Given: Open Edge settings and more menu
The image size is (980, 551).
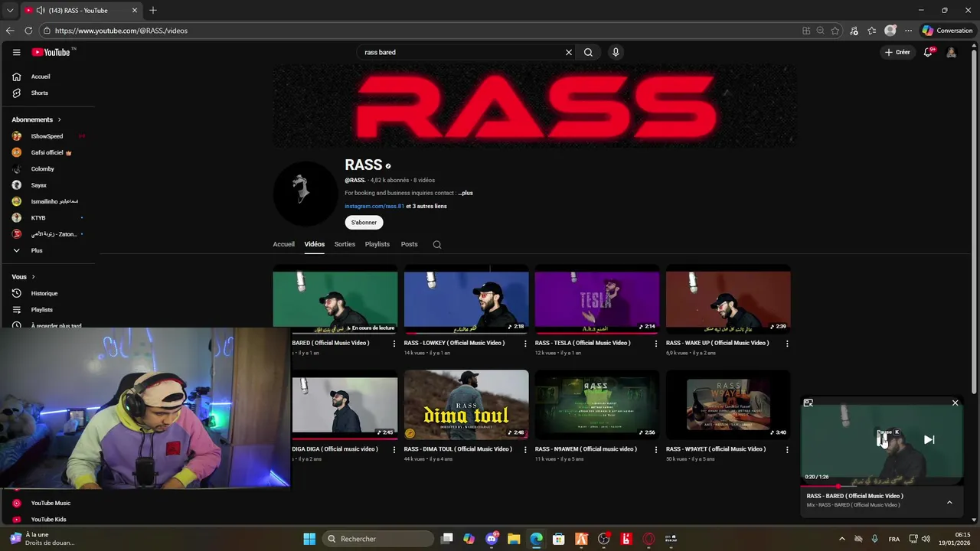Looking at the screenshot, I should 908,31.
